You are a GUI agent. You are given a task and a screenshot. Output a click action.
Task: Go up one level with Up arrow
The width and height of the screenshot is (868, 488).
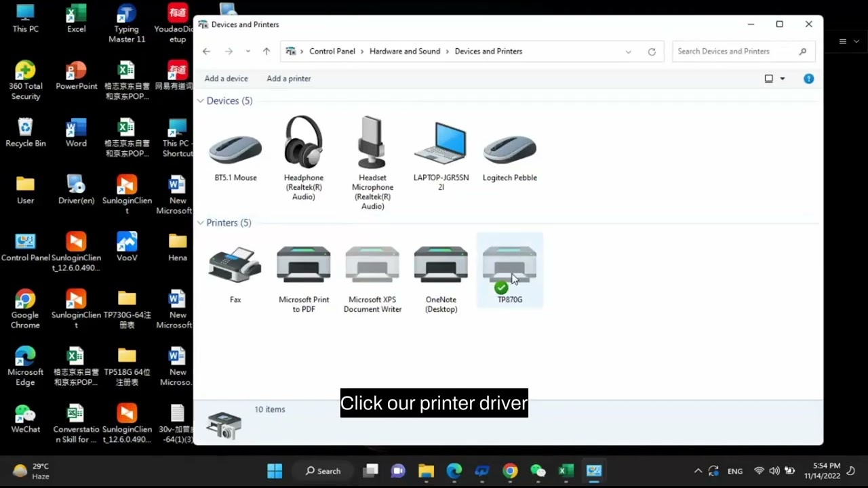266,52
